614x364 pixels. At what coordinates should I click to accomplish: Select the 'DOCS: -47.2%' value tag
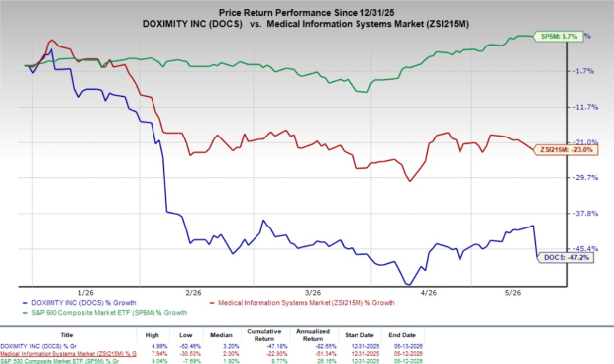[x=565, y=257]
